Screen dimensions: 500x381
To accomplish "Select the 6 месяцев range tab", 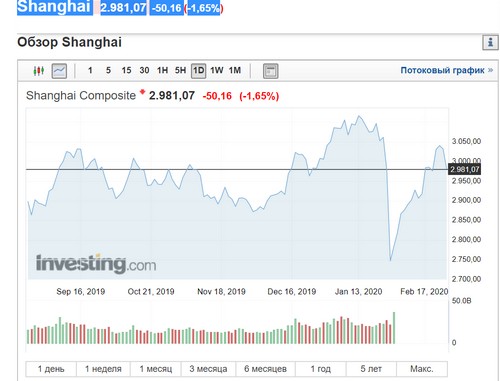I will 265,369.
